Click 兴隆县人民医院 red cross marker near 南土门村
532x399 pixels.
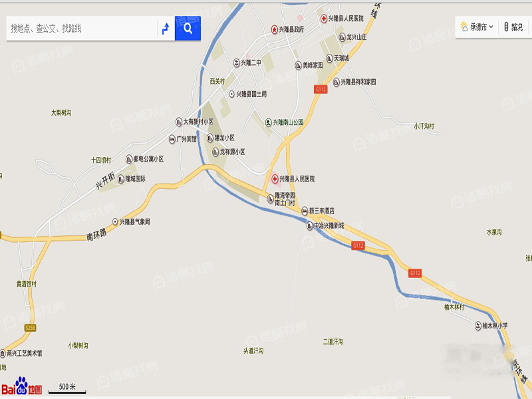point(275,178)
